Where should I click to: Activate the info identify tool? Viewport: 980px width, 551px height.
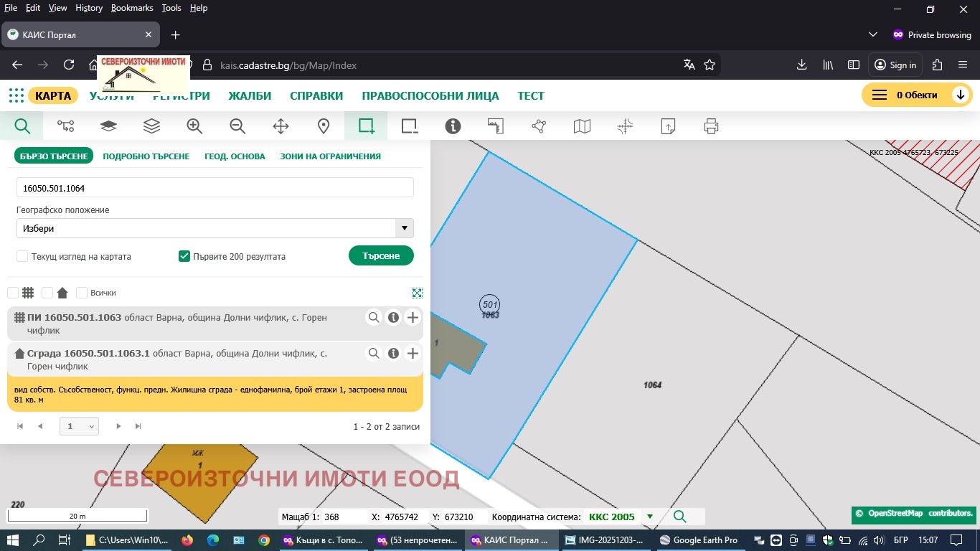453,126
